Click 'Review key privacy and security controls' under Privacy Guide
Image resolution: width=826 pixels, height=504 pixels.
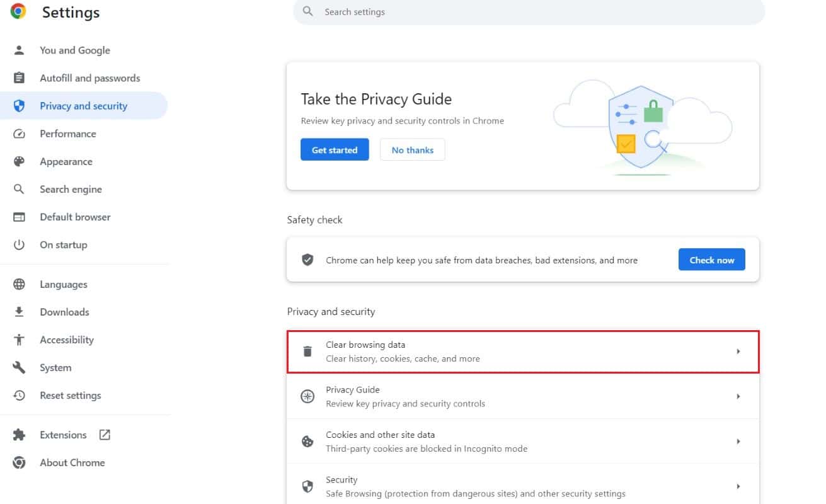pyautogui.click(x=405, y=403)
